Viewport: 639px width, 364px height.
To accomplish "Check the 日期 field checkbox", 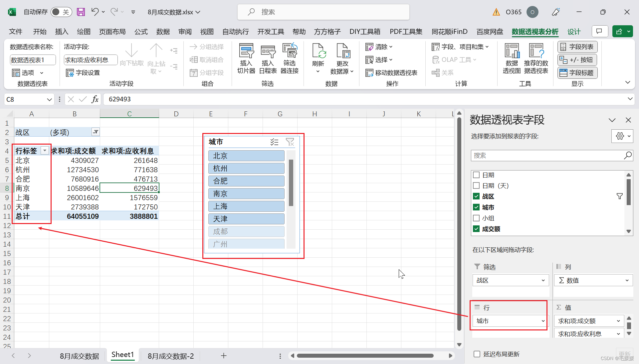I will 476,175.
